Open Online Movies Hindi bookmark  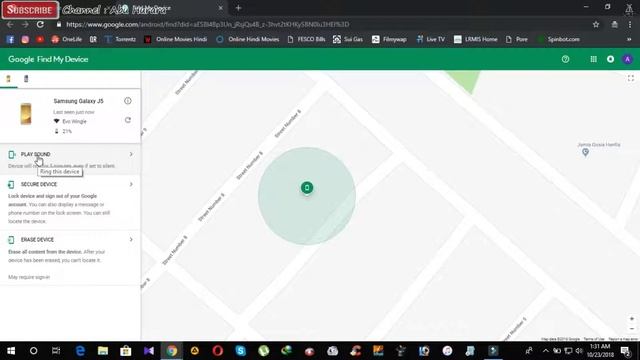point(176,39)
